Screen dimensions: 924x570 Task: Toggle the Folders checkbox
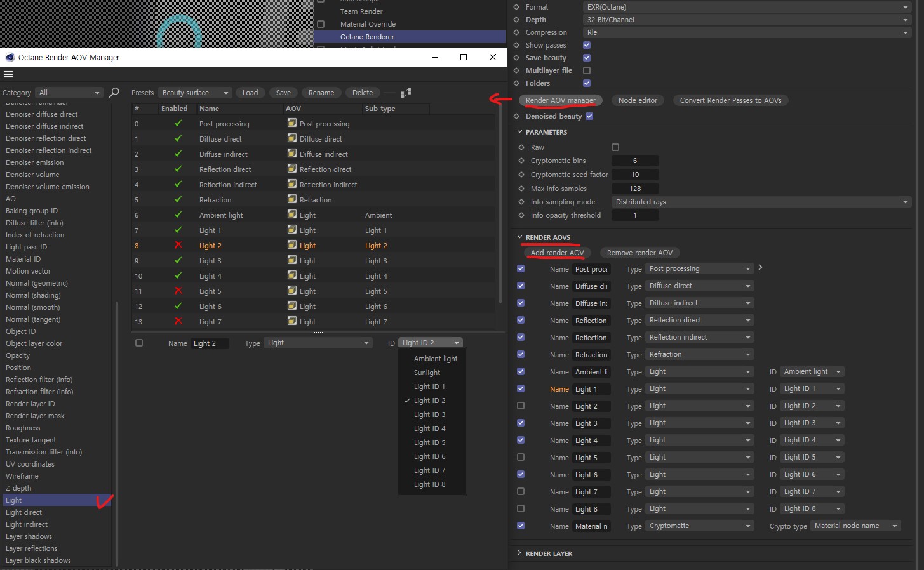pyautogui.click(x=587, y=83)
